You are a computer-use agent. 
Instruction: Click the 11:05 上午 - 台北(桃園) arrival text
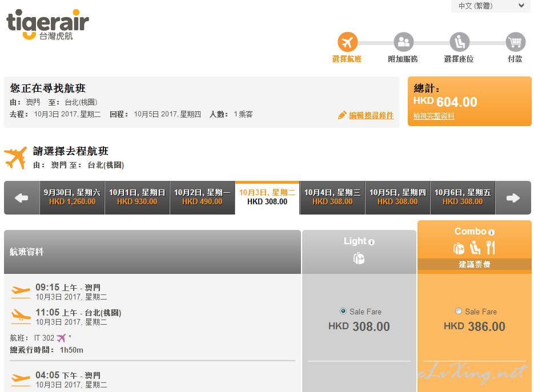78,313
